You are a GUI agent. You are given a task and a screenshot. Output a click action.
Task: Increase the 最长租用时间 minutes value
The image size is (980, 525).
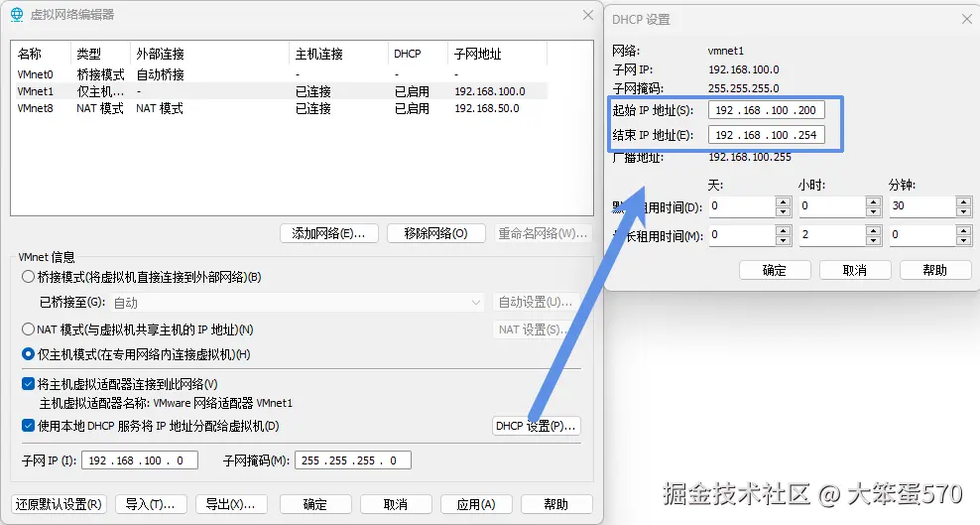pyautogui.click(x=963, y=230)
